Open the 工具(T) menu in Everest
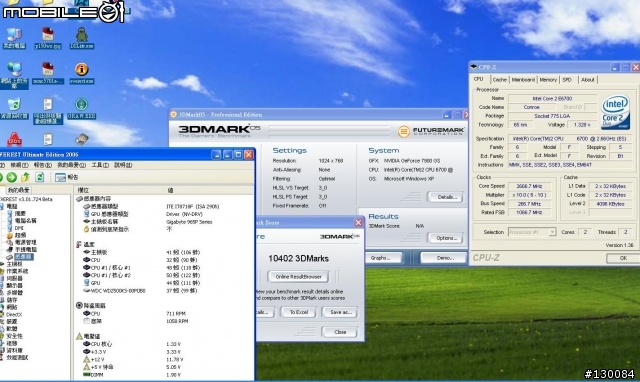640x382 pixels. tap(100, 165)
